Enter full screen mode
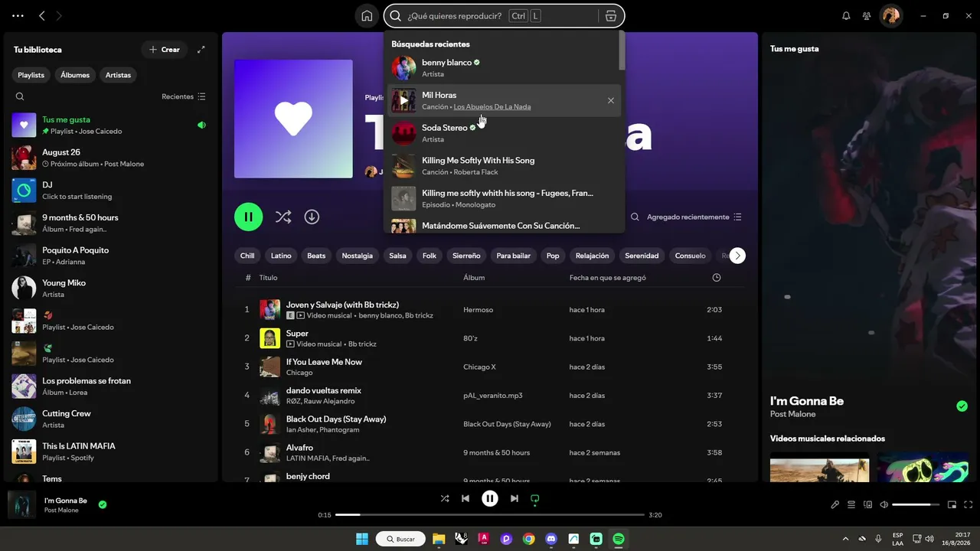Screen dimensions: 980x551 pyautogui.click(x=969, y=505)
